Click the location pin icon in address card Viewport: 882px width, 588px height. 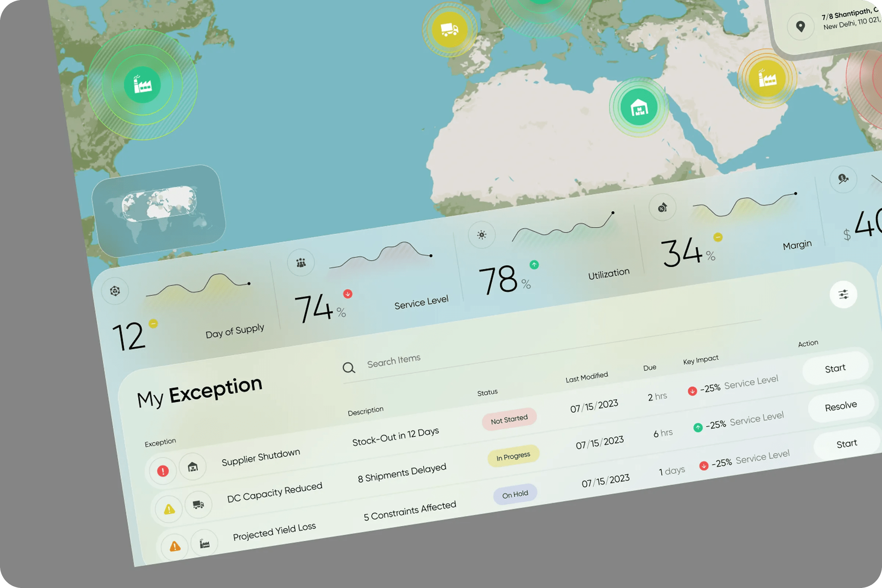pyautogui.click(x=800, y=26)
